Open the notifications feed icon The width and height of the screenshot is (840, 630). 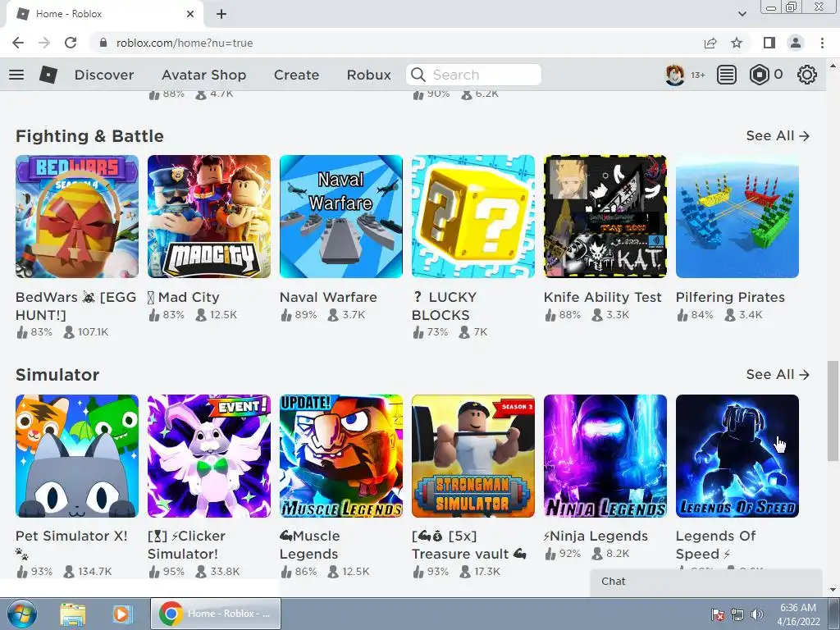(727, 75)
